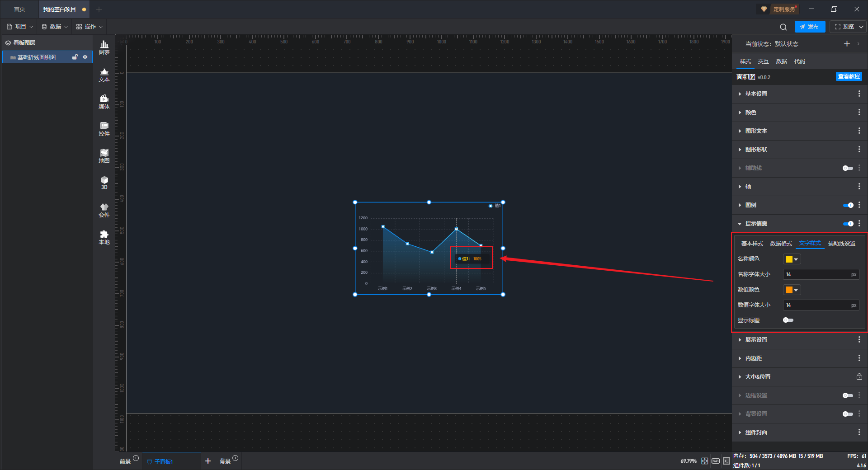Switch to the 代码 code tab

click(800, 61)
